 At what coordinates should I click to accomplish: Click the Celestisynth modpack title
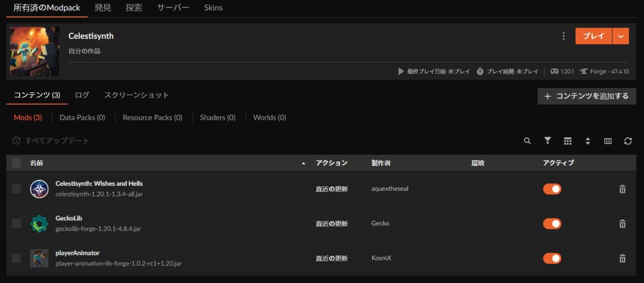(91, 36)
